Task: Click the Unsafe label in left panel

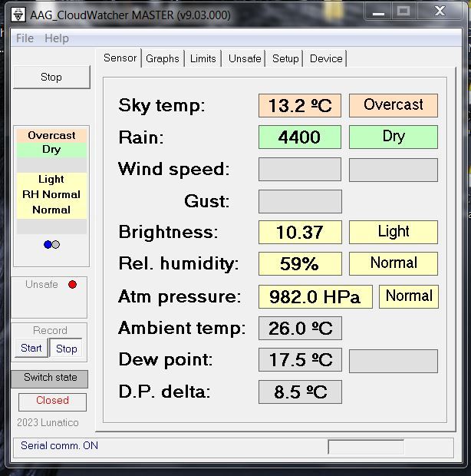Action: pyautogui.click(x=41, y=284)
